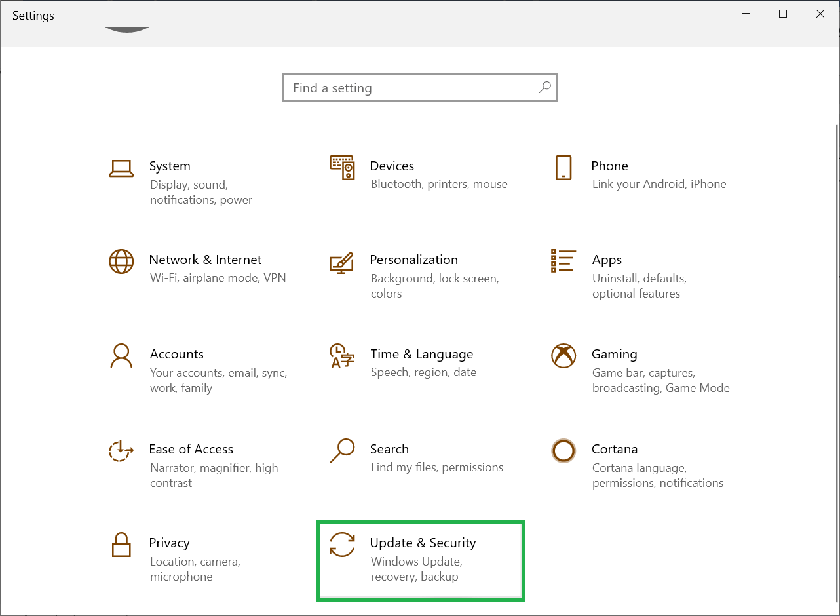Viewport: 840px width, 616px height.
Task: Open the Gaming Xbox icon
Action: tap(563, 356)
